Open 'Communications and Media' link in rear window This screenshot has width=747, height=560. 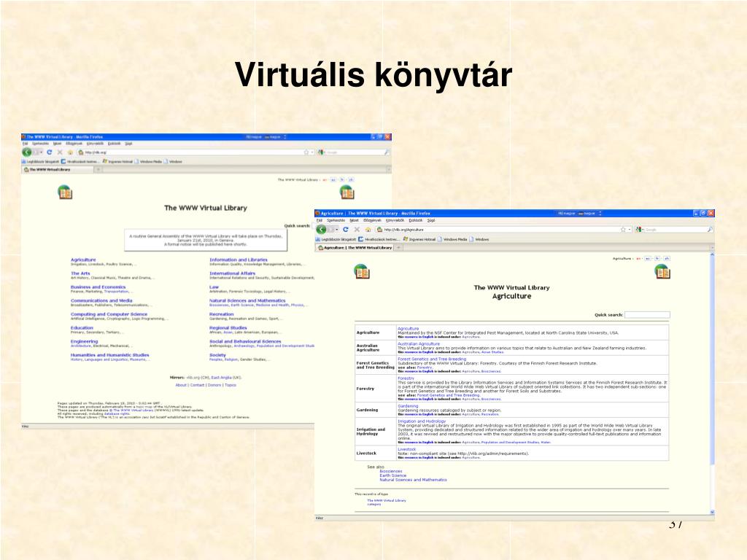click(x=101, y=300)
